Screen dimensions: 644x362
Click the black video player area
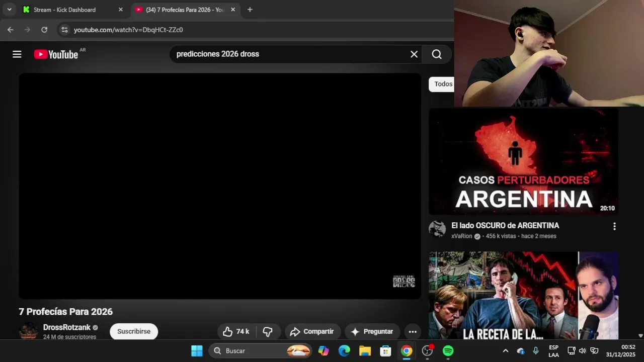pyautogui.click(x=220, y=186)
